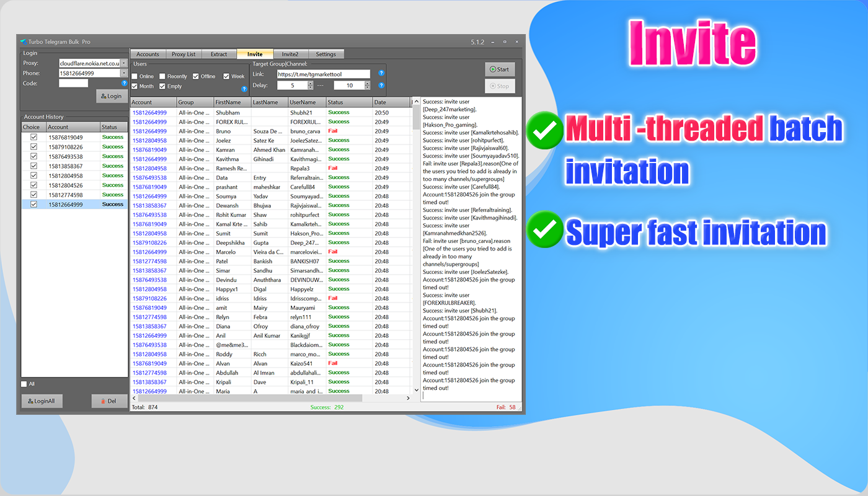
Task: Open the Proxy dropdown arrow
Action: 124,63
